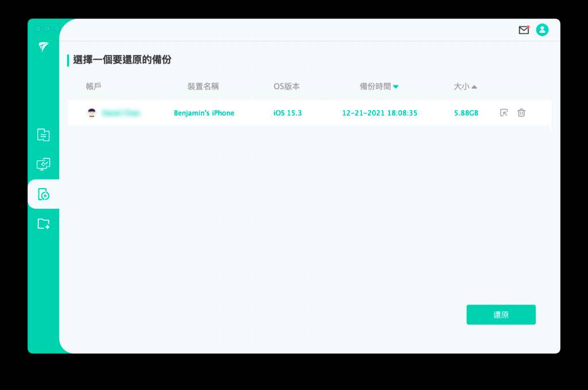Click the iOS 15.3 version text

[287, 113]
